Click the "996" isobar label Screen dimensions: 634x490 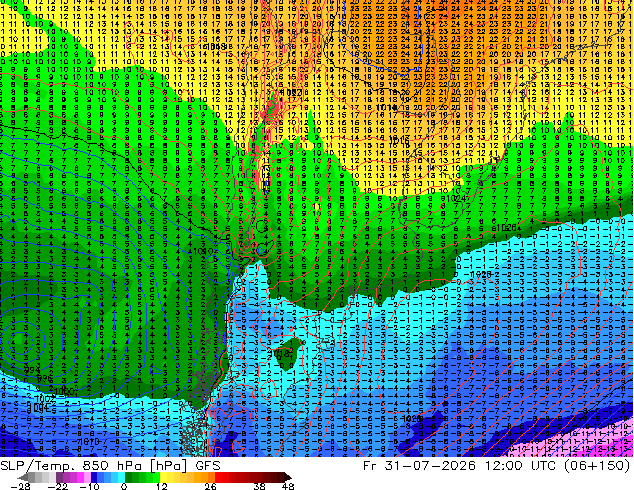click(44, 379)
